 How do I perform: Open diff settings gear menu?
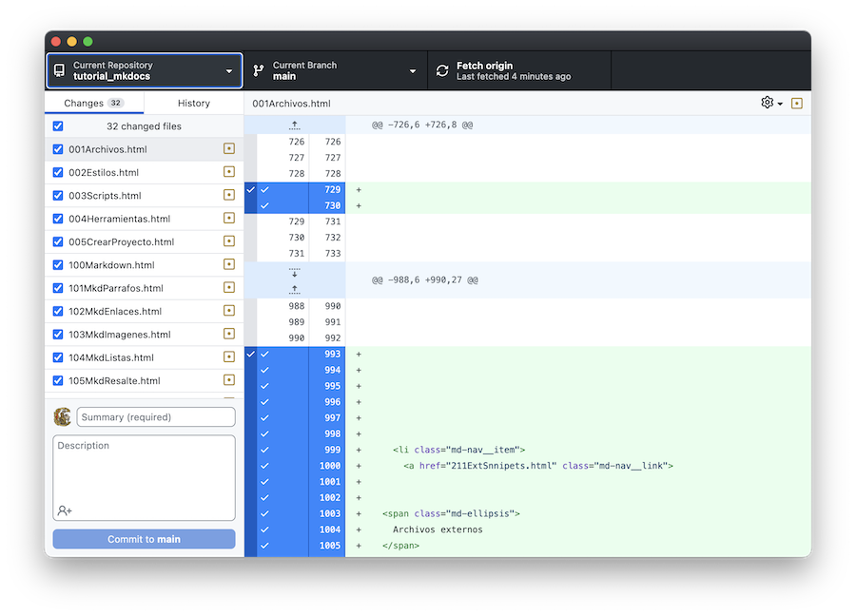[x=771, y=103]
